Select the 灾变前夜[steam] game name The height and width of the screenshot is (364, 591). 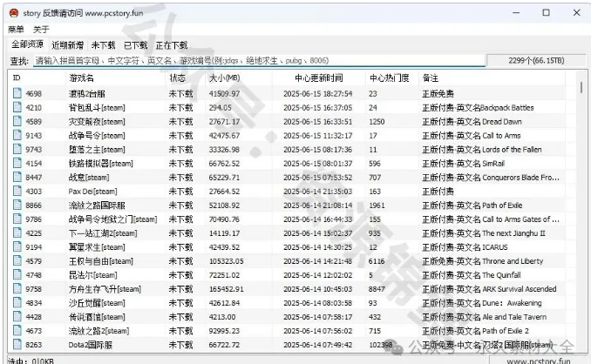click(x=97, y=122)
